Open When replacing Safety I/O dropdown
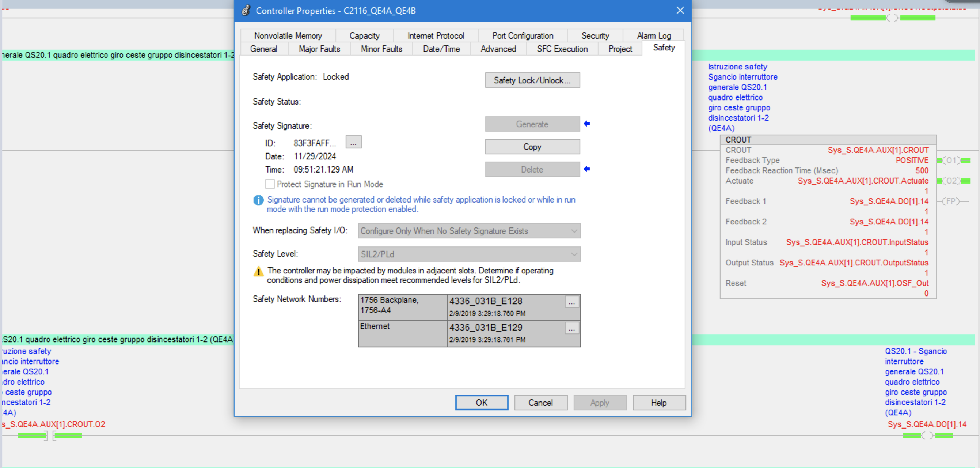The height and width of the screenshot is (468, 980). [469, 231]
